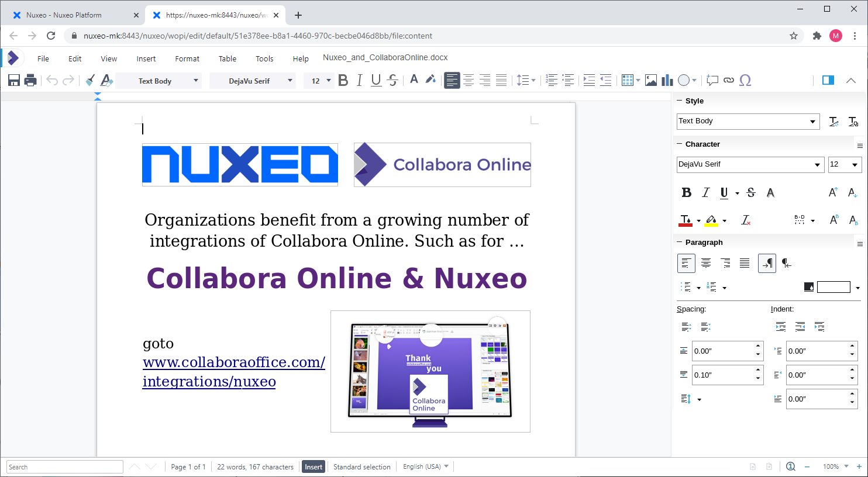Decrease font size in sidebar
Viewport: 868px width, 477px height.
(x=853, y=192)
